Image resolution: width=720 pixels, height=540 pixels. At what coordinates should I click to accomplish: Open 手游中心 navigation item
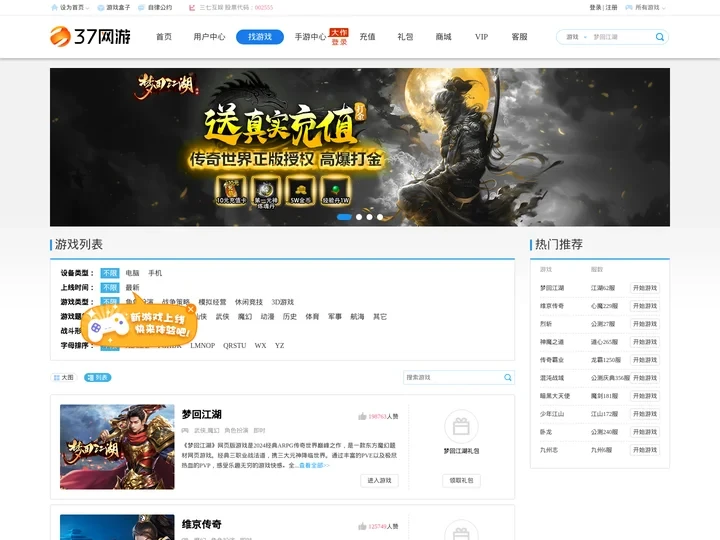point(310,37)
